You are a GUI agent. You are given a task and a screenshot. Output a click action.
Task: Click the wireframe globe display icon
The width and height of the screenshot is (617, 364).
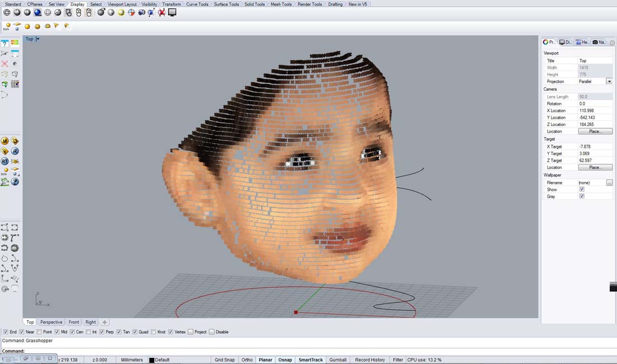coord(7,12)
